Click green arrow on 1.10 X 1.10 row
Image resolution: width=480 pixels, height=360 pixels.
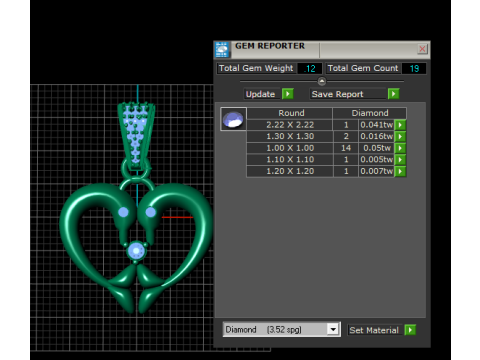coord(400,160)
